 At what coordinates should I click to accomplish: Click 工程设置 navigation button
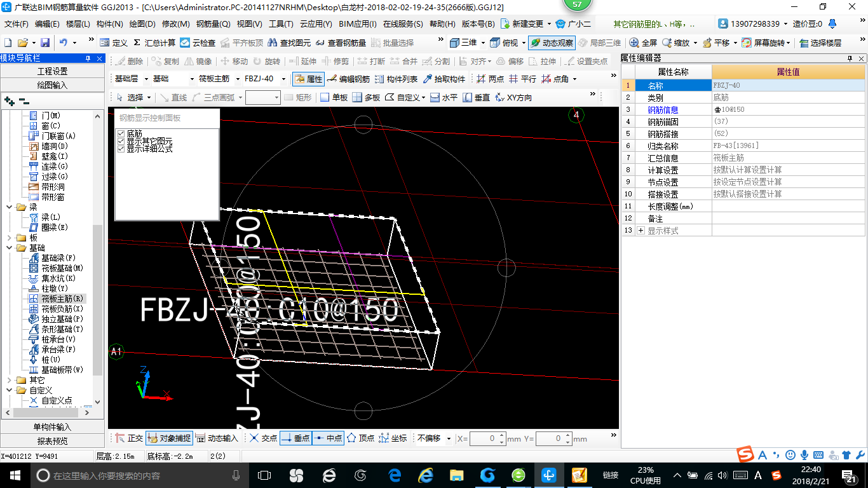(52, 71)
